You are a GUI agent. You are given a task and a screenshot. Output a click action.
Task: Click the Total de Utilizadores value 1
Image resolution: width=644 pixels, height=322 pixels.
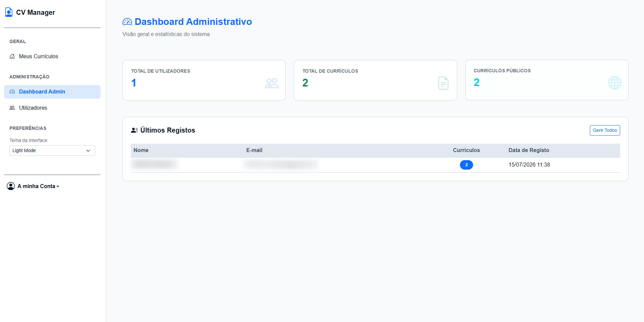(x=134, y=83)
